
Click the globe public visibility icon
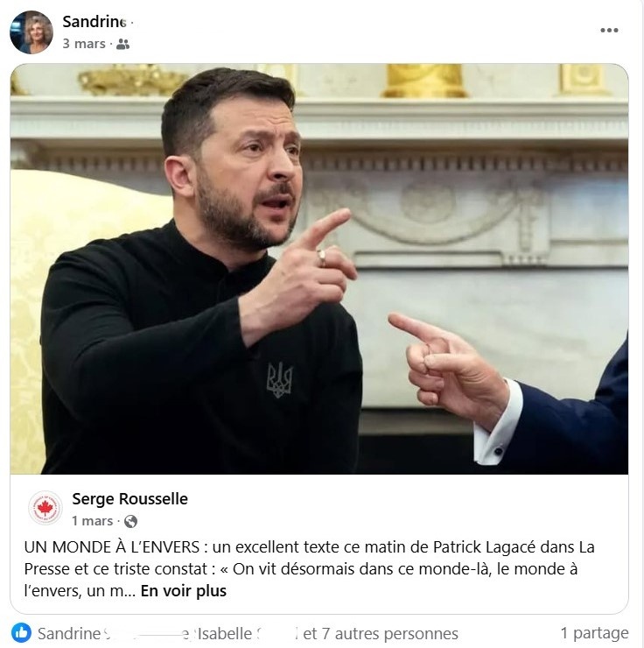pyautogui.click(x=130, y=522)
